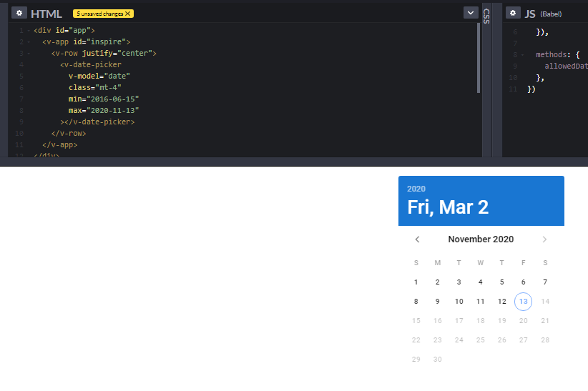Viewport: 588px width, 391px height.
Task: Open JS editor settings gear
Action: [513, 13]
